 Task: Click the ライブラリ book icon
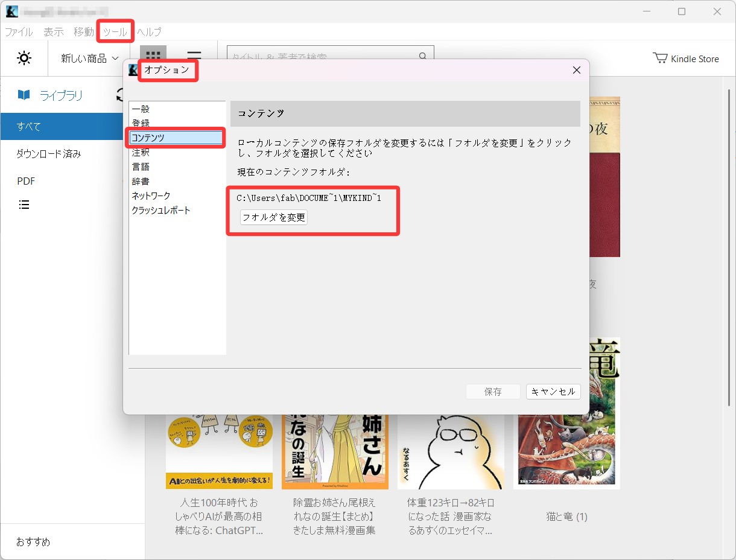(x=24, y=95)
